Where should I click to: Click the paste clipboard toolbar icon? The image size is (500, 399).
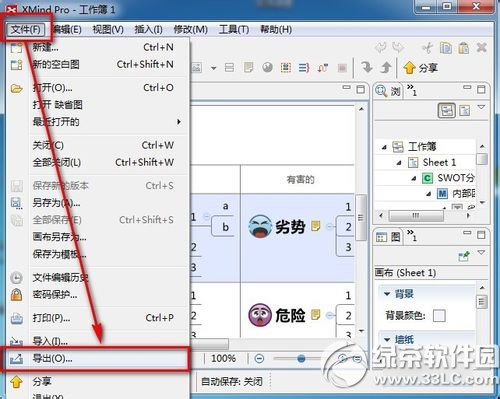[x=464, y=48]
